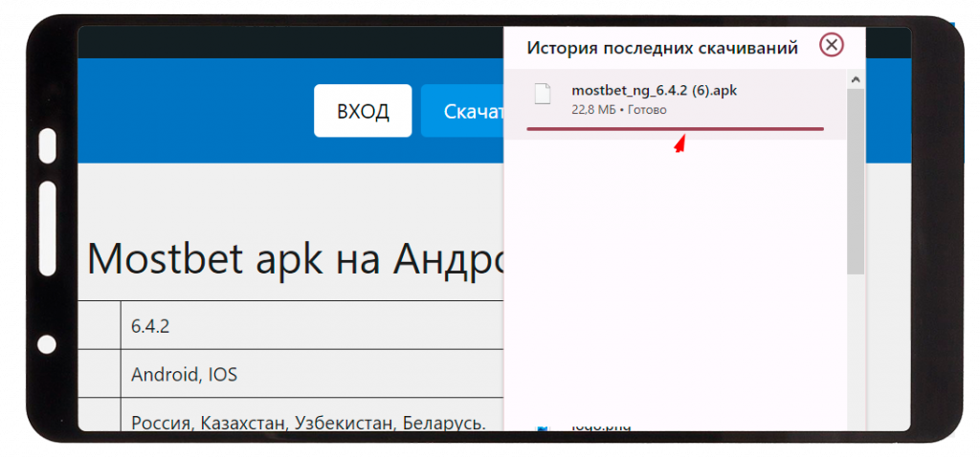Image resolution: width=980 pixels, height=459 pixels.
Task: Select the Россия, Казахстан, Узбекистан, Беларусь cell
Action: coord(312,415)
